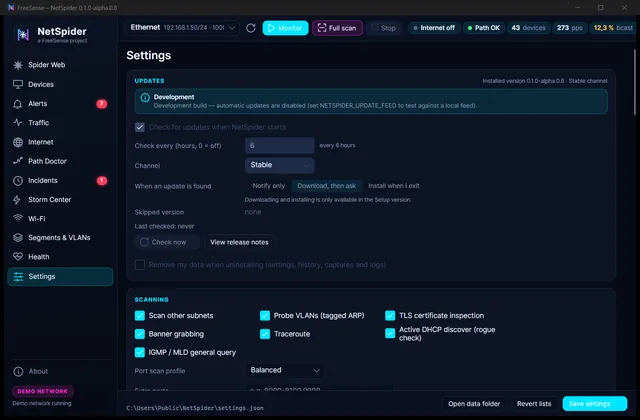640x420 pixels.
Task: Start Monitor mode
Action: (x=285, y=28)
